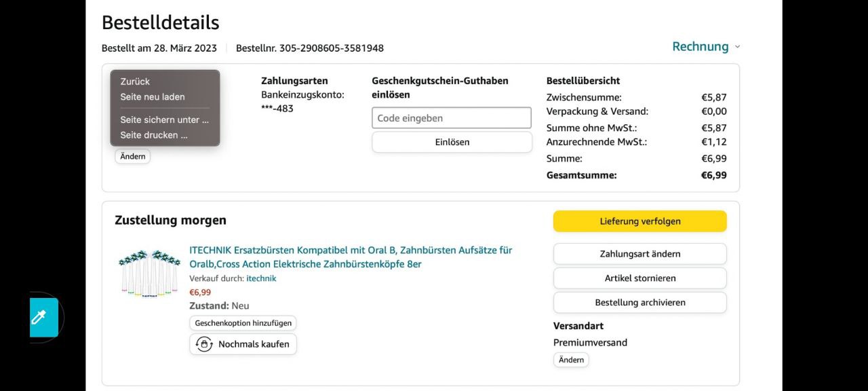Click the buy-again cart icon
Viewport: 868px width, 391px height.
203,344
